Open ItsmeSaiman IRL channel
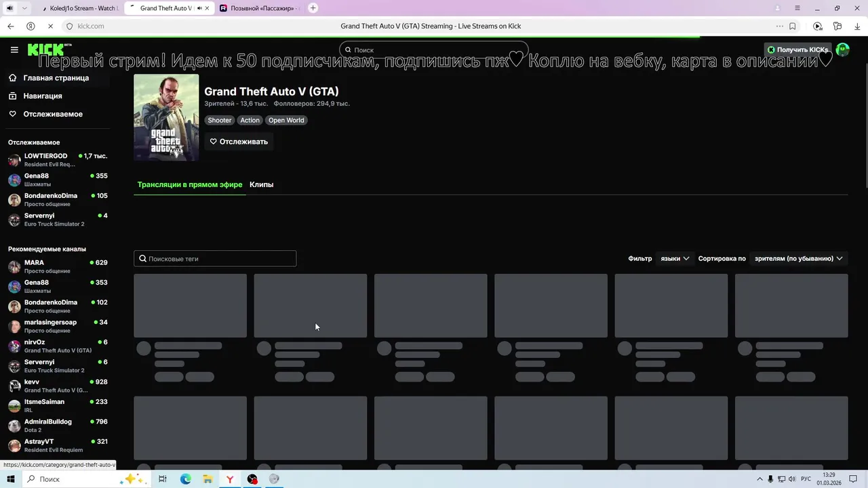Viewport: 868px width, 488px height. (58, 405)
